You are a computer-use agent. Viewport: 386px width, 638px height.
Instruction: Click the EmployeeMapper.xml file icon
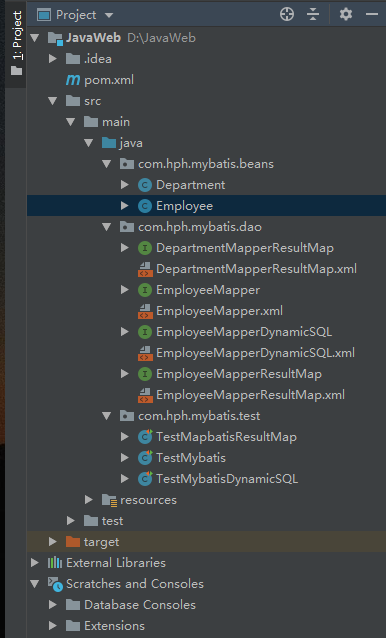point(145,311)
